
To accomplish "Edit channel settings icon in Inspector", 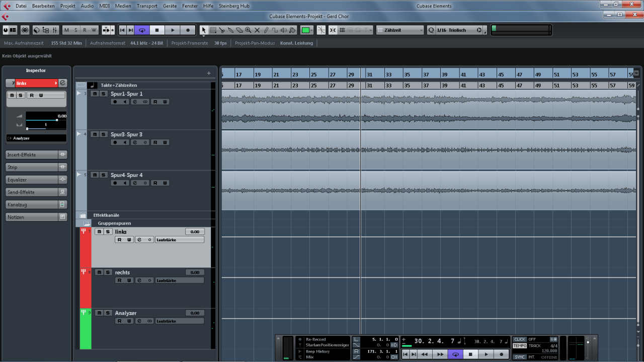I will tap(62, 83).
